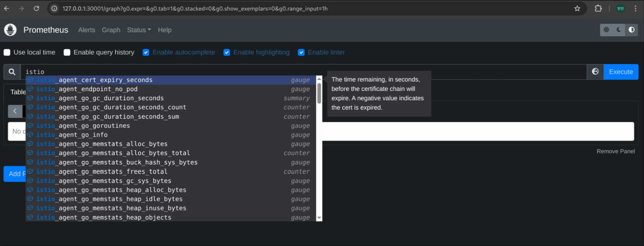The height and width of the screenshot is (246, 644).
Task: Switch to light theme sun icon
Action: [x=606, y=30]
